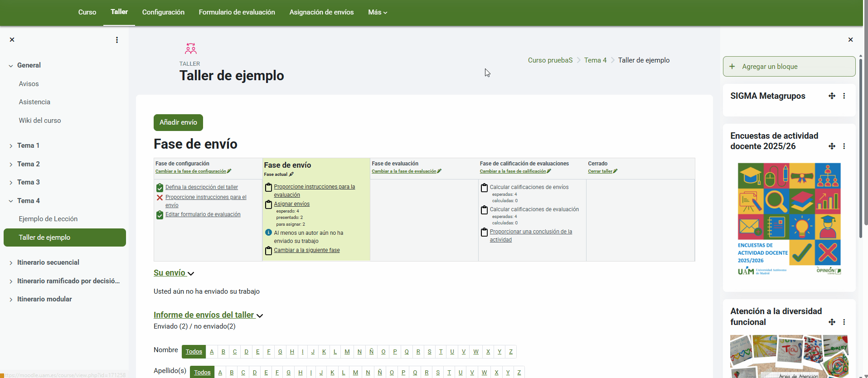Open the Formulario de evaluación tab
Viewport: 868px width, 378px height.
pos(237,12)
